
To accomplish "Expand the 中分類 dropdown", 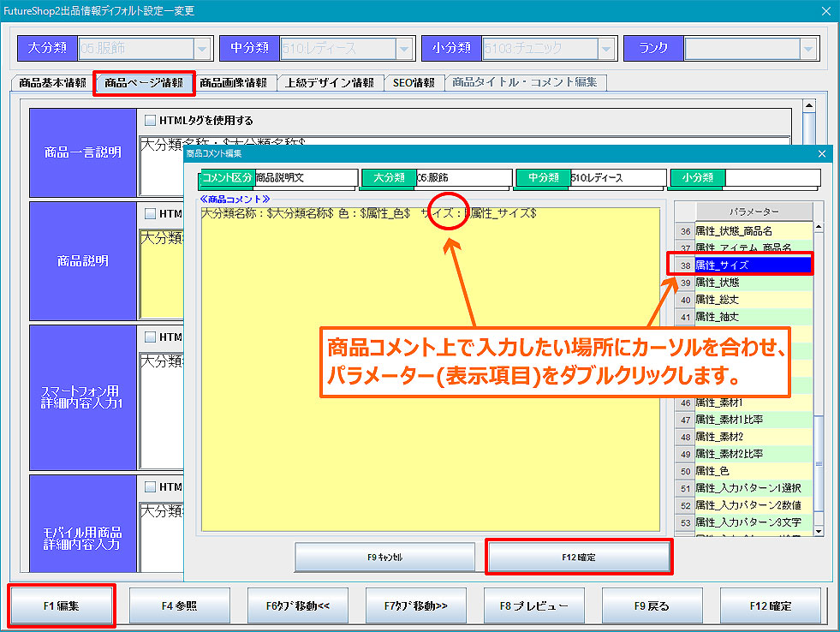I will tap(403, 49).
